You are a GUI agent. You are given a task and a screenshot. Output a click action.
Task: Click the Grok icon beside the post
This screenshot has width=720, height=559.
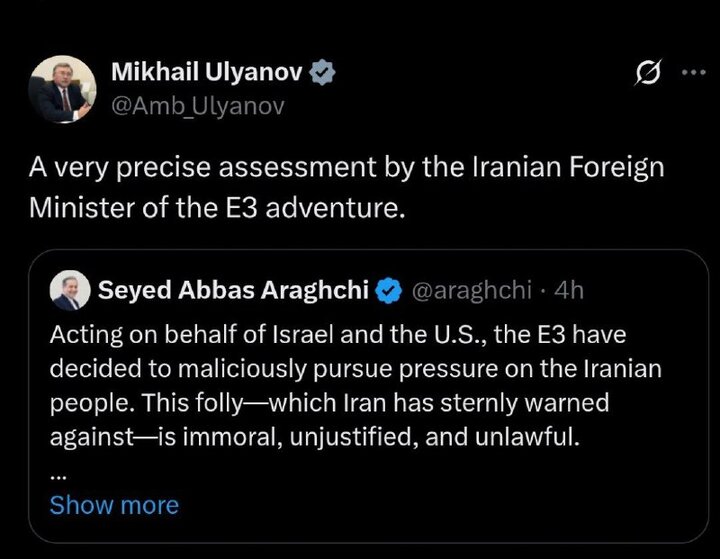point(647,74)
